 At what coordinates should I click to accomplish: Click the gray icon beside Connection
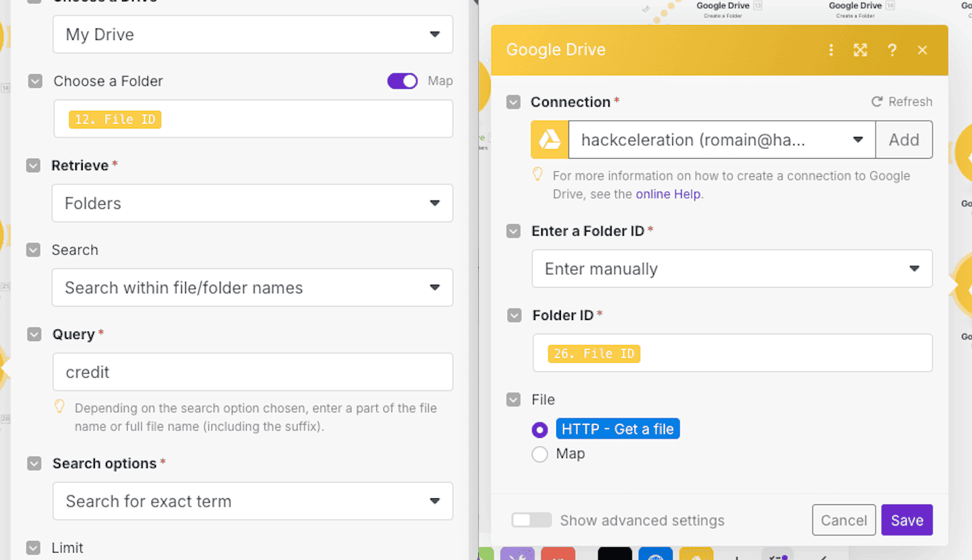pyautogui.click(x=513, y=102)
